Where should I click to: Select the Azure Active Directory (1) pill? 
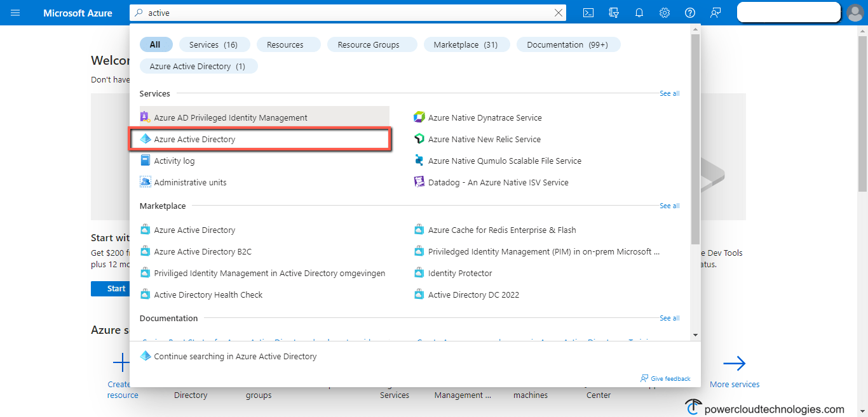(198, 66)
